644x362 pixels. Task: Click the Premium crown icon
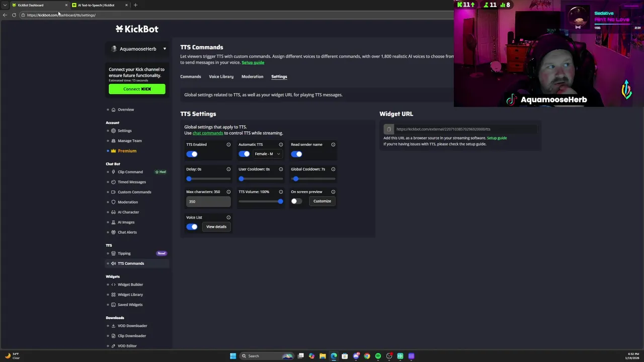tap(113, 151)
